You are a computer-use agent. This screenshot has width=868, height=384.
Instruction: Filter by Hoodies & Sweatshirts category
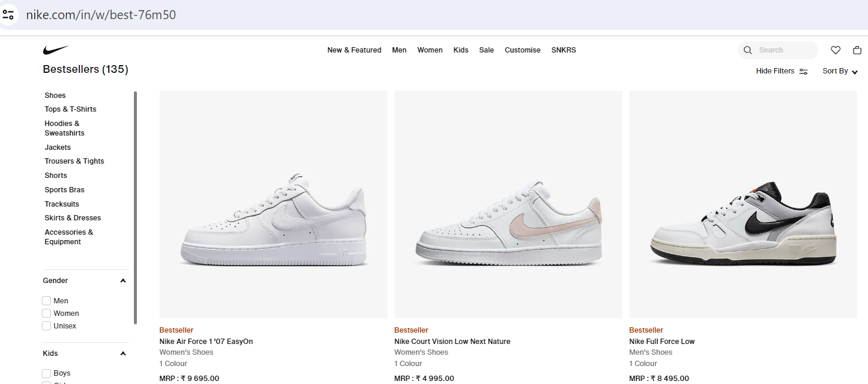[x=65, y=128]
